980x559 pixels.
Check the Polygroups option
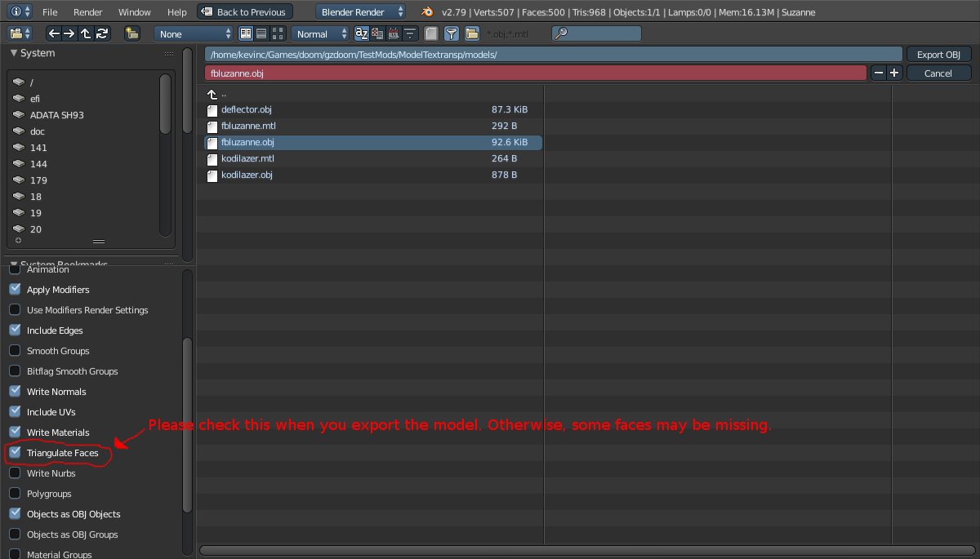coord(15,493)
